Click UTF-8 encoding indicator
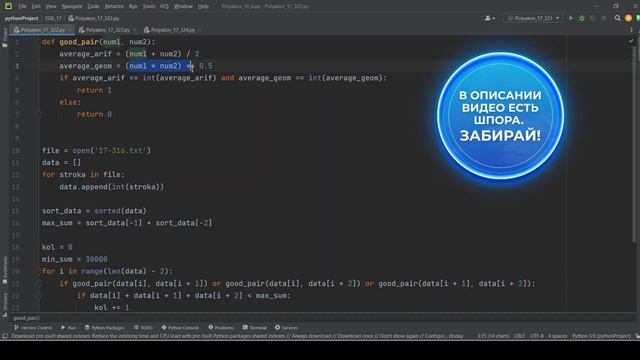The width and height of the screenshot is (640, 360). (536, 336)
